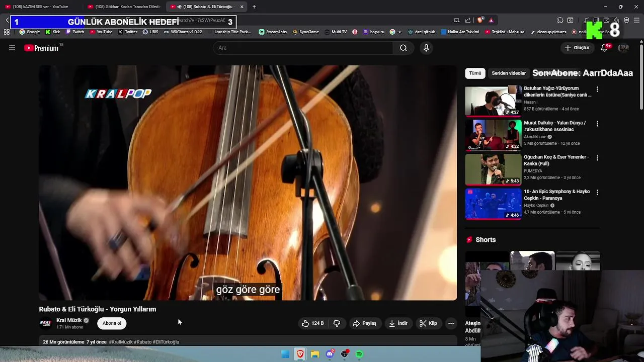Click the video player to pause

[248, 183]
